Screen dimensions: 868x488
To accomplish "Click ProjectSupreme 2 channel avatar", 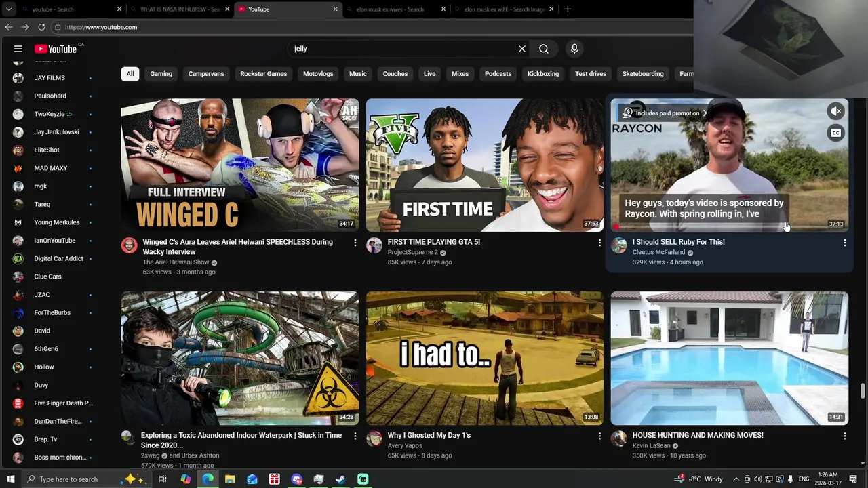I will tap(374, 245).
